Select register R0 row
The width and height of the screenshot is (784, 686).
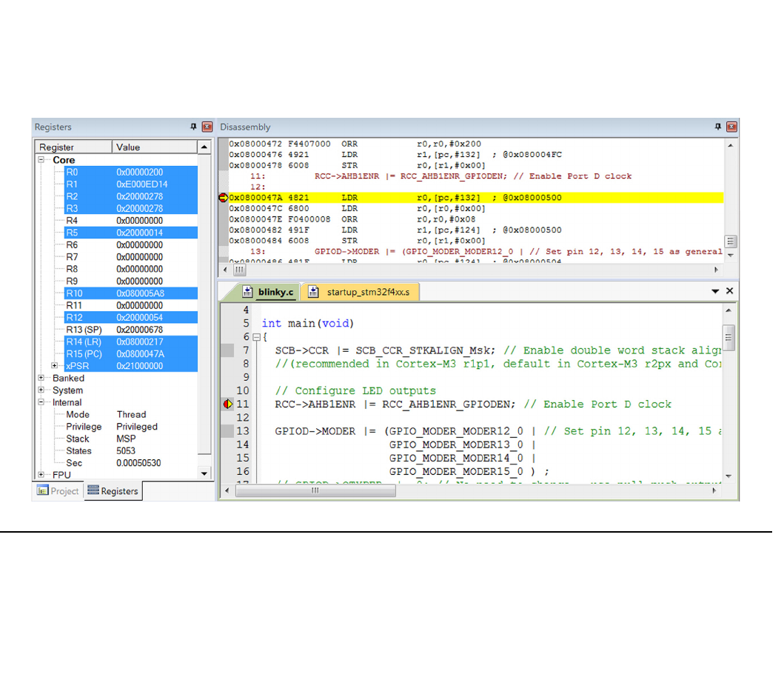(131, 172)
